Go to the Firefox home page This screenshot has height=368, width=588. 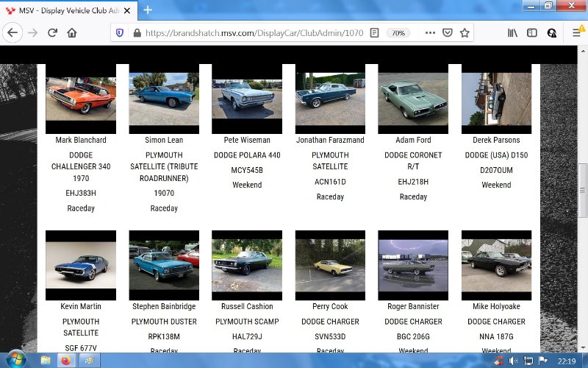pyautogui.click(x=72, y=33)
